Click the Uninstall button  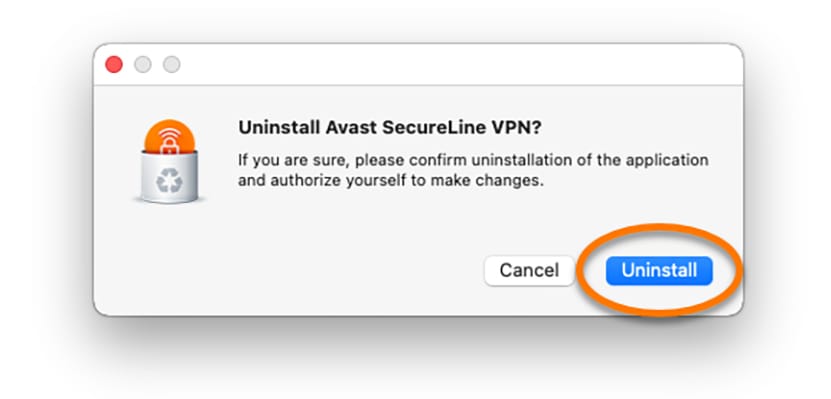(x=659, y=271)
